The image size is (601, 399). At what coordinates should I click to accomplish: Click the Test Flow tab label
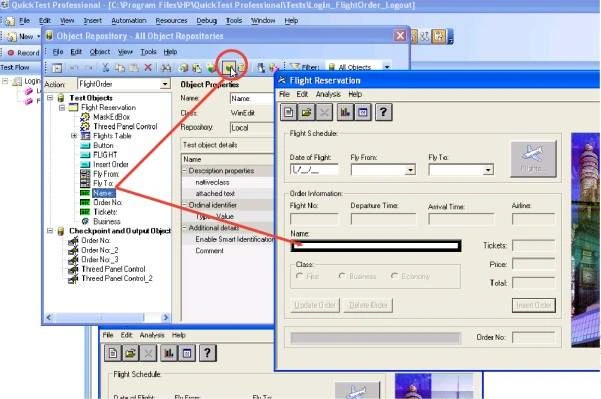pos(15,67)
